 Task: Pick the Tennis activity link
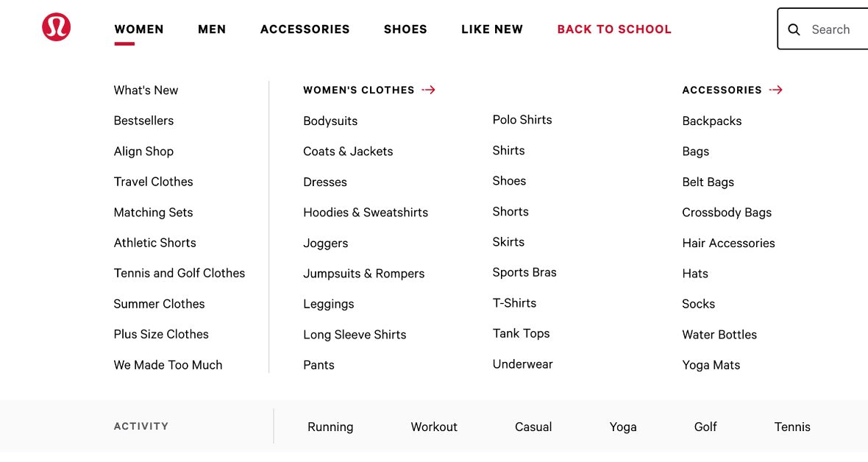tap(792, 427)
